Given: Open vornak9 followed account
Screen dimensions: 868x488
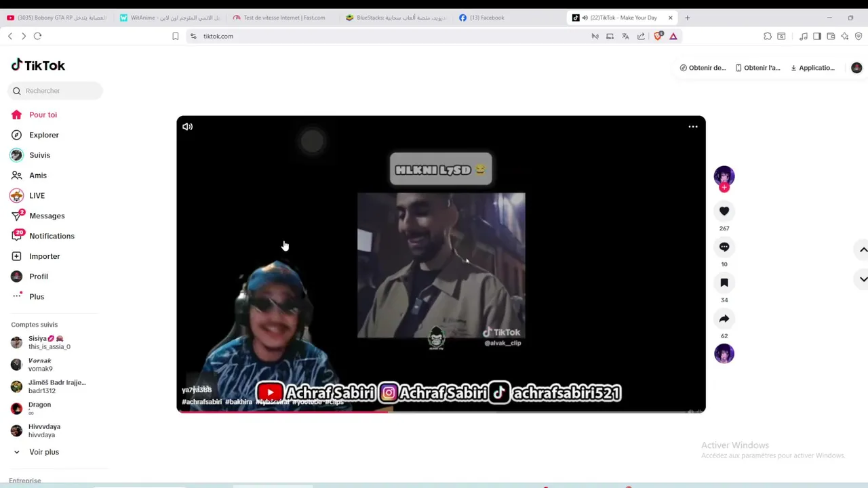Looking at the screenshot, I should 41,365.
